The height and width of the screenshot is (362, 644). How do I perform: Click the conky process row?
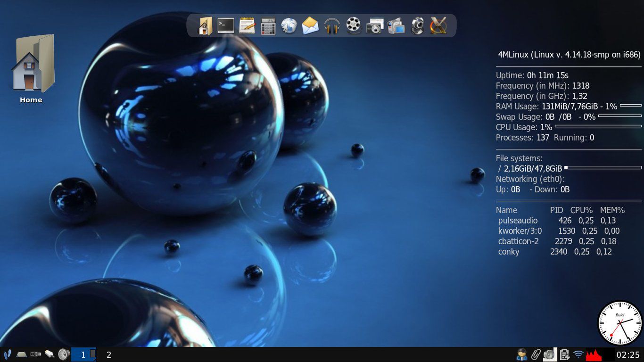click(555, 252)
